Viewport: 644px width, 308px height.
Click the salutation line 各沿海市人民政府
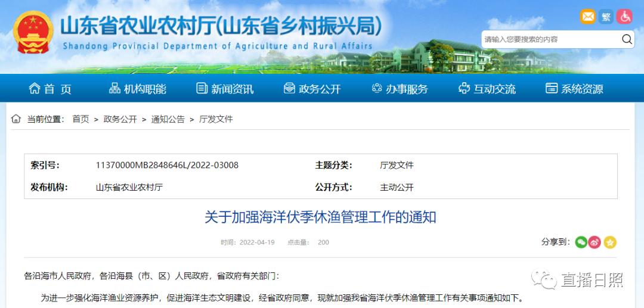click(x=151, y=276)
